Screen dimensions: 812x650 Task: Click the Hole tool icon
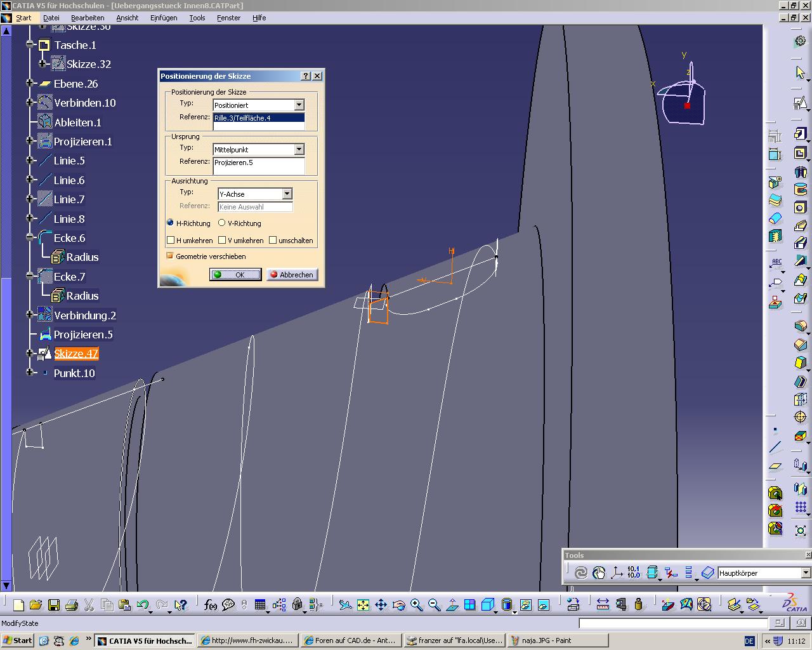pyautogui.click(x=800, y=208)
